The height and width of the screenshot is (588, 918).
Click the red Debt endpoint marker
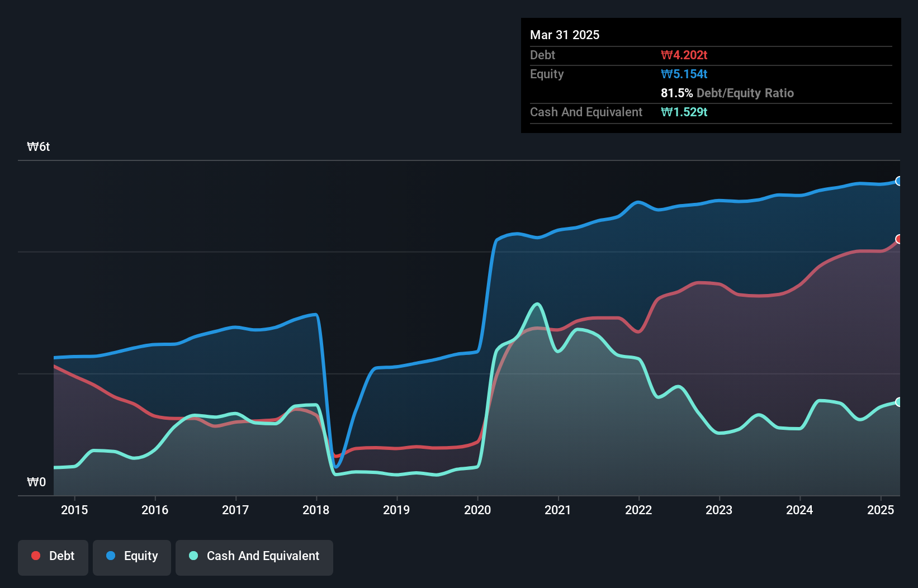click(899, 239)
